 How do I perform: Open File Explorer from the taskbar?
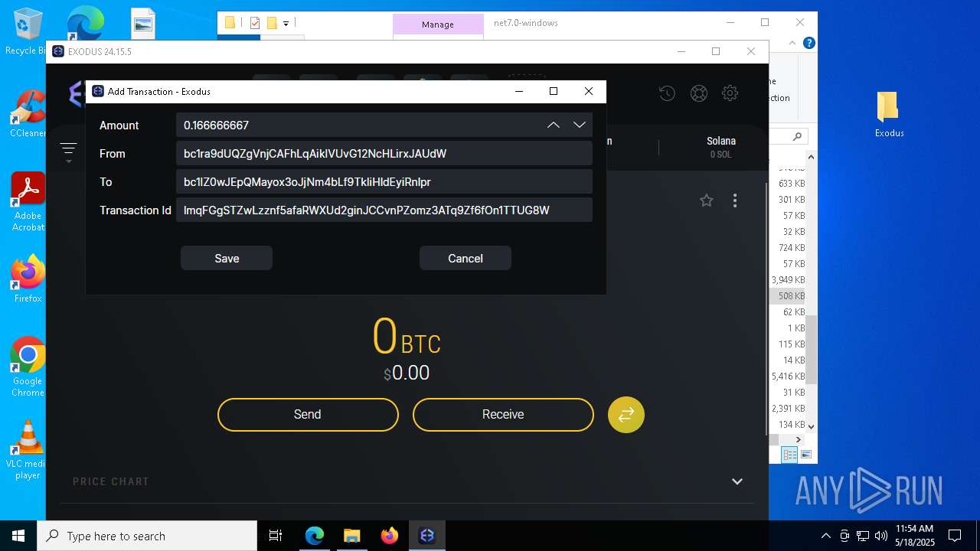352,536
